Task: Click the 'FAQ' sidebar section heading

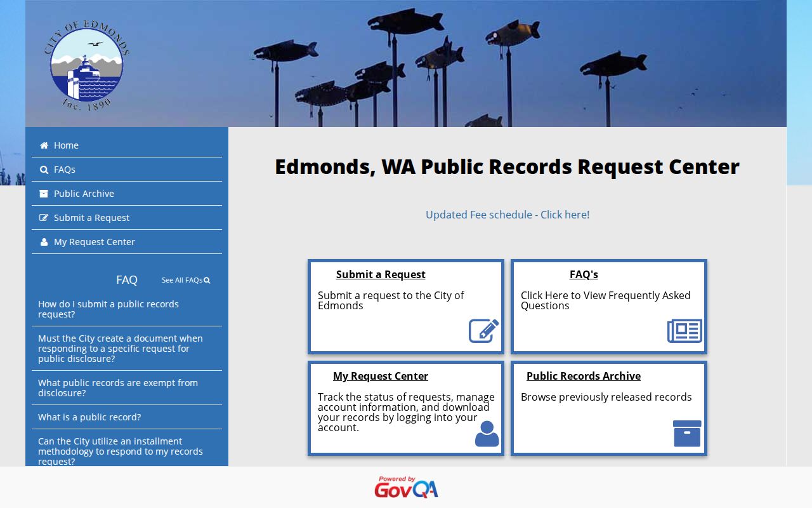Action: [127, 280]
